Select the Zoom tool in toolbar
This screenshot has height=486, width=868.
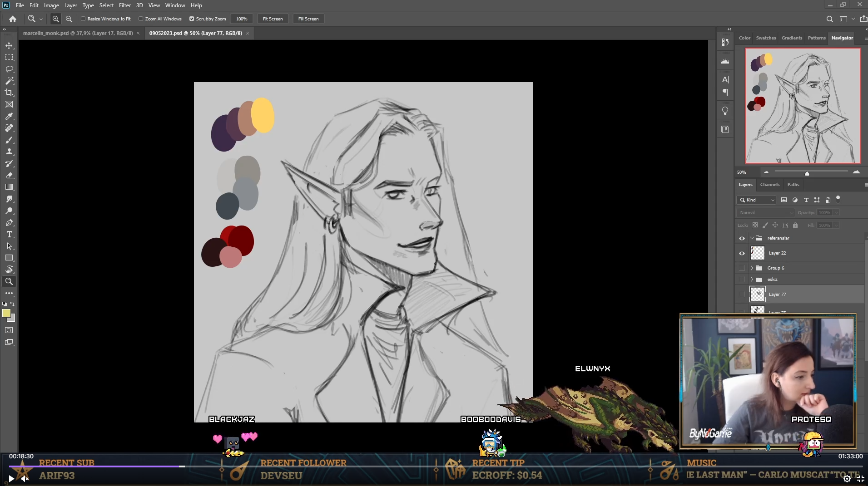coord(9,281)
